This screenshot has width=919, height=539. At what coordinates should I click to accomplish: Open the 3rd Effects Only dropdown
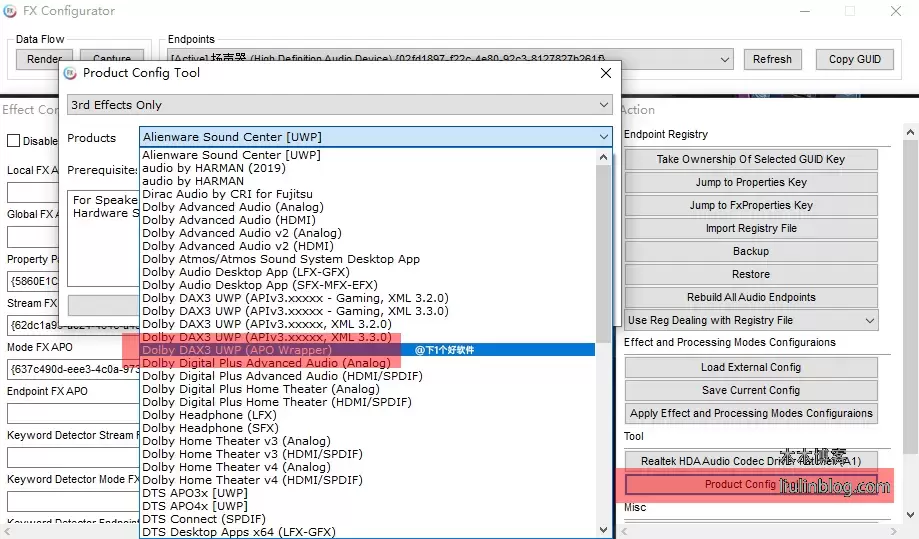(x=339, y=105)
